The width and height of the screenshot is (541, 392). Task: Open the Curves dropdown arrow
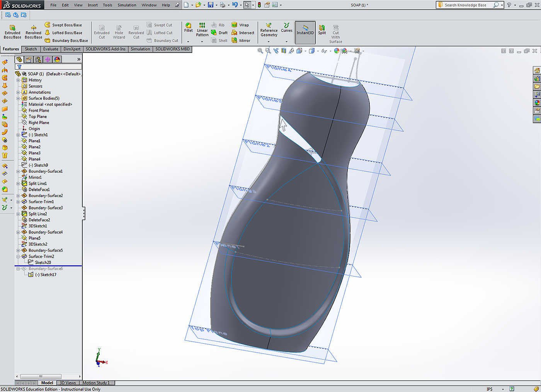click(286, 41)
